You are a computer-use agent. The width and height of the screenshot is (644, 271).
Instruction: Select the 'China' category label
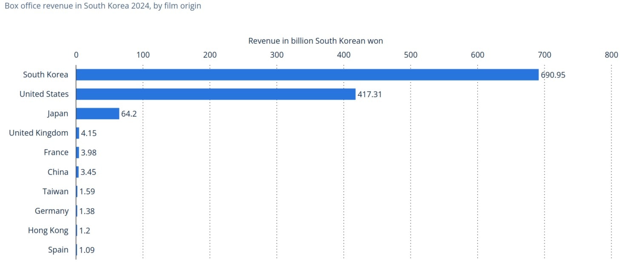(x=58, y=172)
